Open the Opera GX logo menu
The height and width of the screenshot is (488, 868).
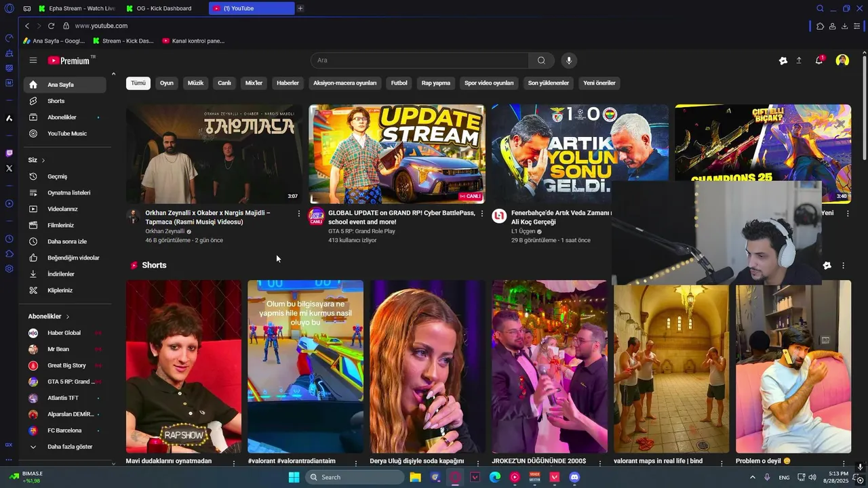point(9,8)
